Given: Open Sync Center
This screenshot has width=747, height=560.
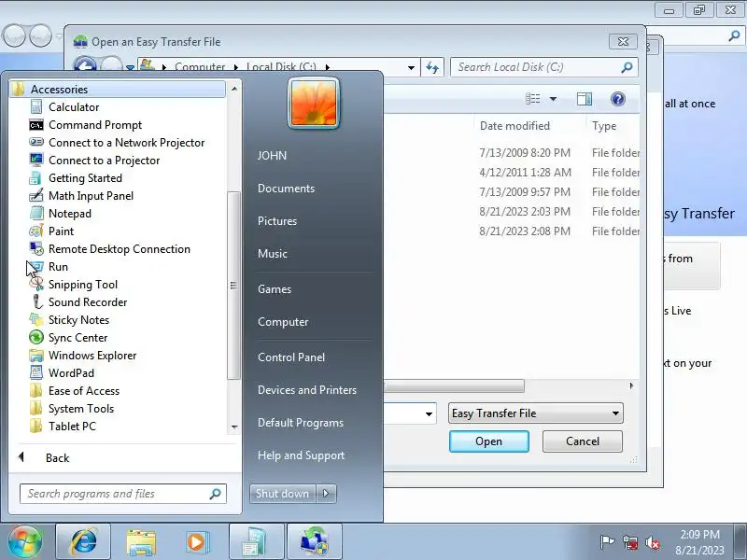Looking at the screenshot, I should point(78,338).
